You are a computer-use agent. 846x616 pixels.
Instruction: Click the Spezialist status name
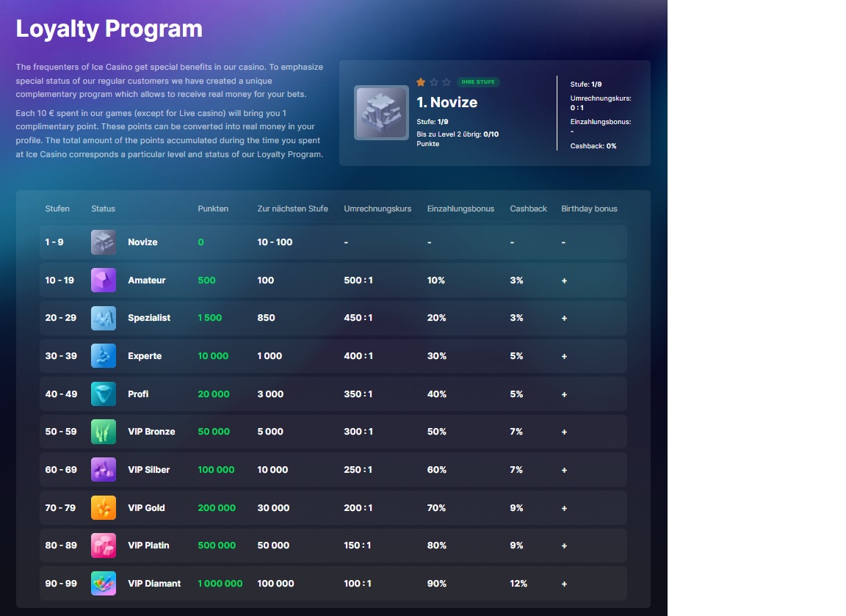149,318
